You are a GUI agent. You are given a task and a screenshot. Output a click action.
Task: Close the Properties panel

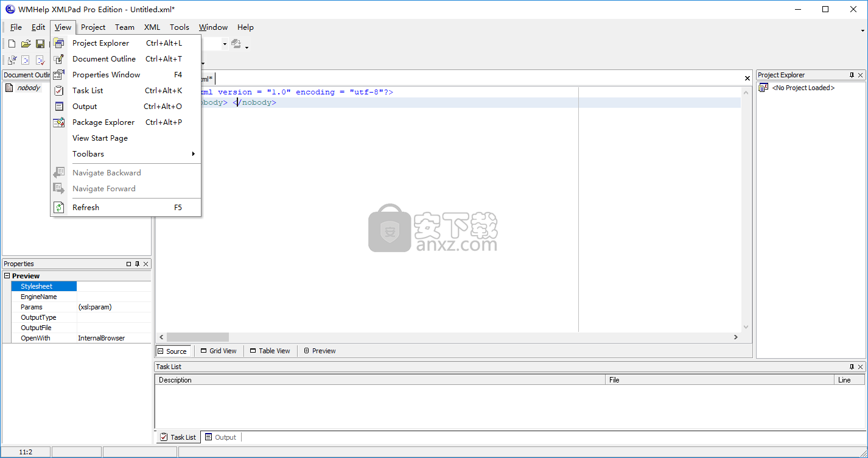(146, 264)
